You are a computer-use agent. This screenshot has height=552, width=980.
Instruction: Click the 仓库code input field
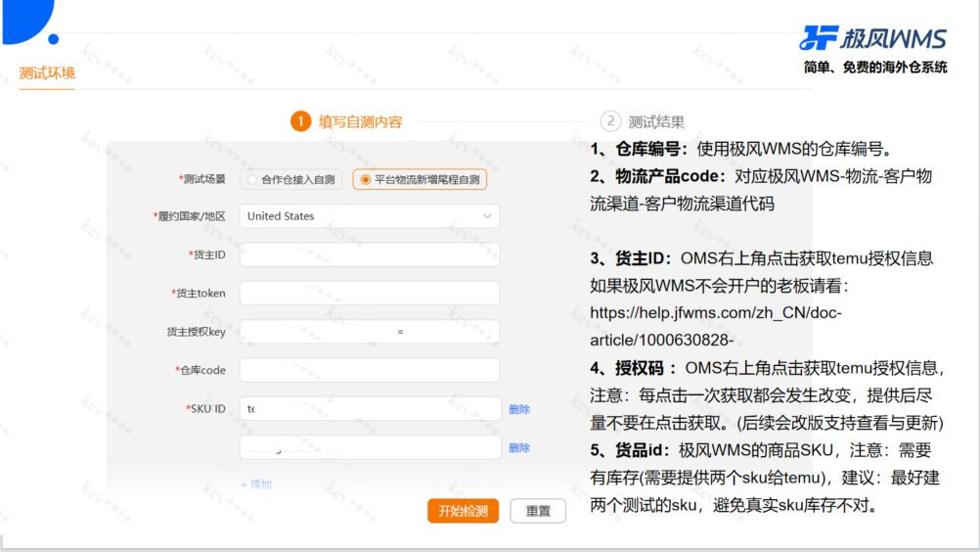pos(370,369)
